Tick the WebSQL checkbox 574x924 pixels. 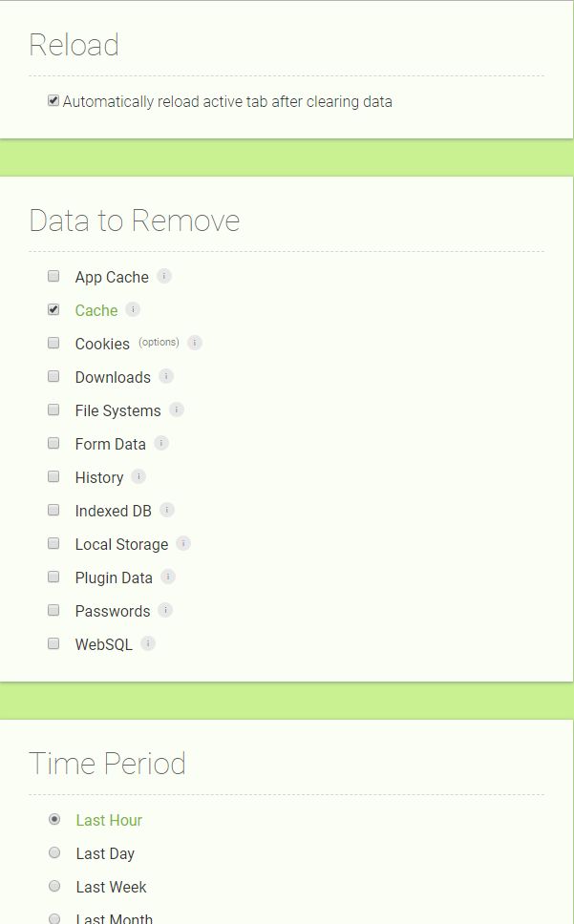point(53,643)
